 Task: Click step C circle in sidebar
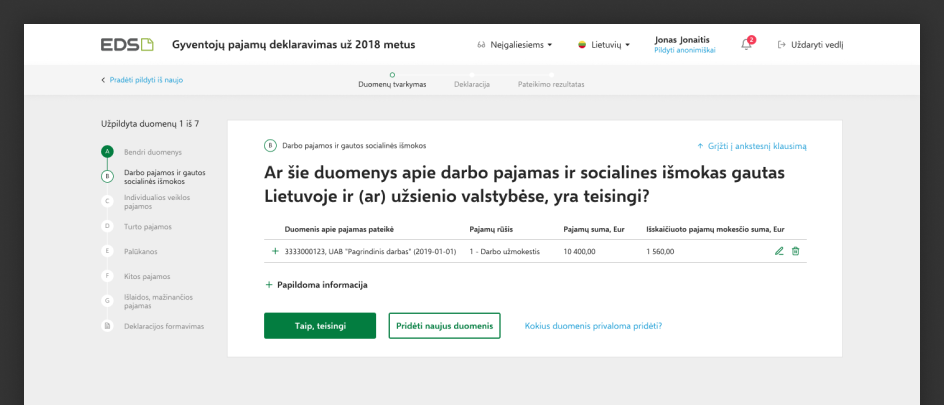[107, 201]
